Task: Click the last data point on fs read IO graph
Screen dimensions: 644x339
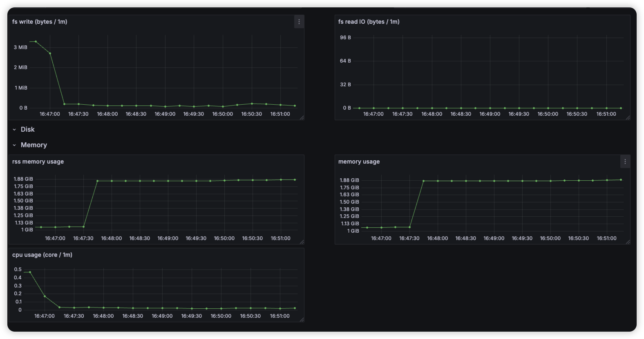Action: (x=621, y=108)
